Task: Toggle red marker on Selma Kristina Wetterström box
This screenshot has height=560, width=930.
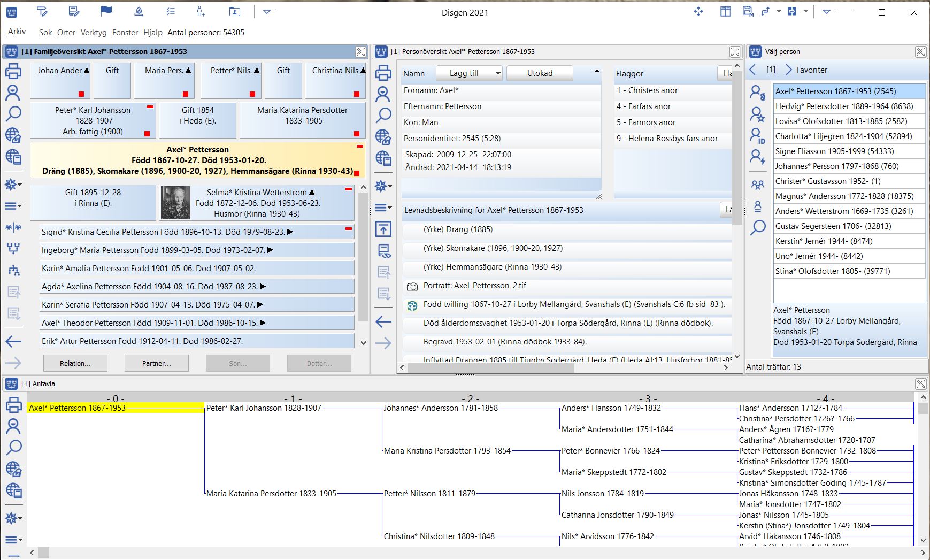Action: point(349,189)
